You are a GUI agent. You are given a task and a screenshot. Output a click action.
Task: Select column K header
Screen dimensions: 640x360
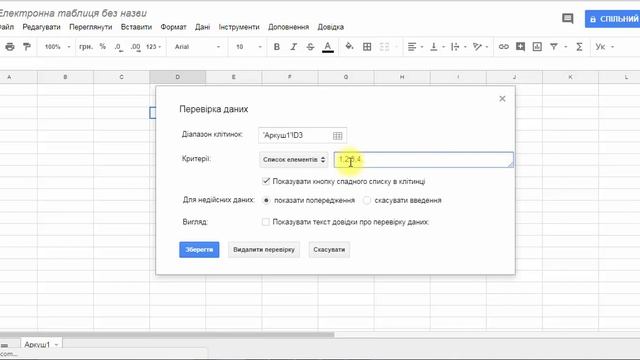(x=570, y=77)
